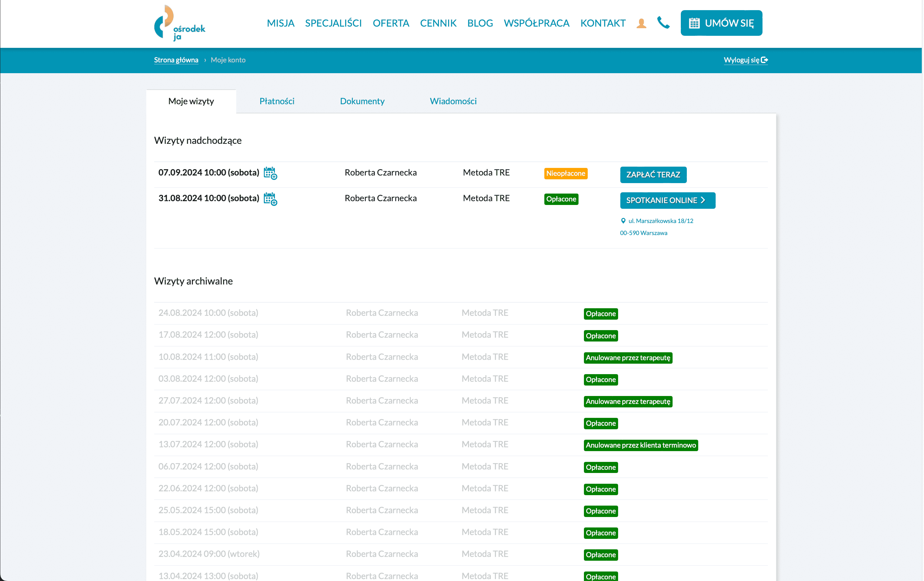
Task: Open the Spotkanie online button
Action: click(667, 201)
